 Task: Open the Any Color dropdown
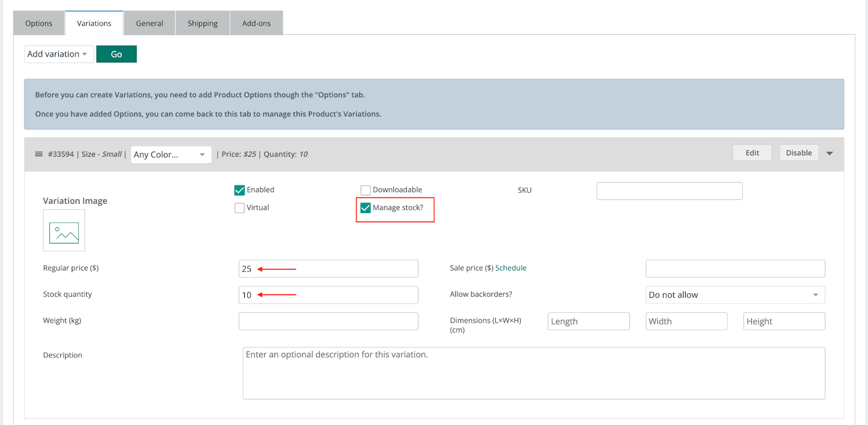170,154
